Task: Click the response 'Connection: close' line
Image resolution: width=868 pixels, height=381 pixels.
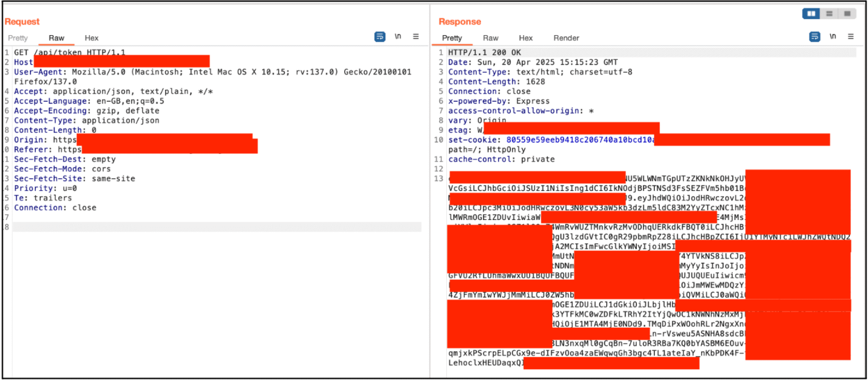Action: (489, 91)
